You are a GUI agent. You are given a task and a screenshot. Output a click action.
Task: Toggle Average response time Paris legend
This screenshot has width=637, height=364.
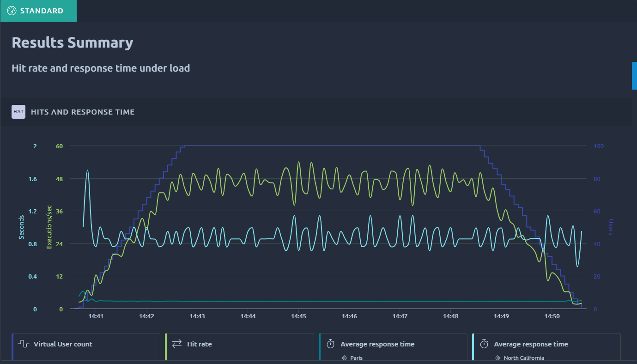(393, 347)
